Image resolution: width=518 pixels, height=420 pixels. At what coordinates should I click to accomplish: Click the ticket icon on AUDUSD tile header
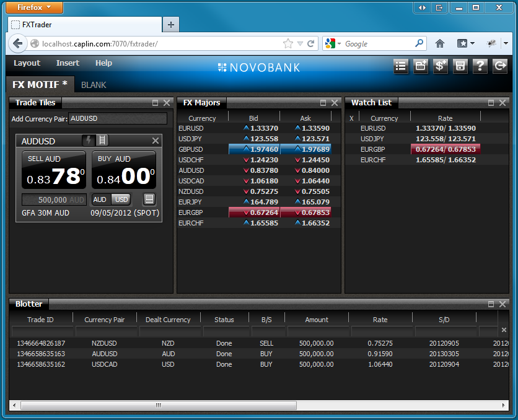coord(102,141)
